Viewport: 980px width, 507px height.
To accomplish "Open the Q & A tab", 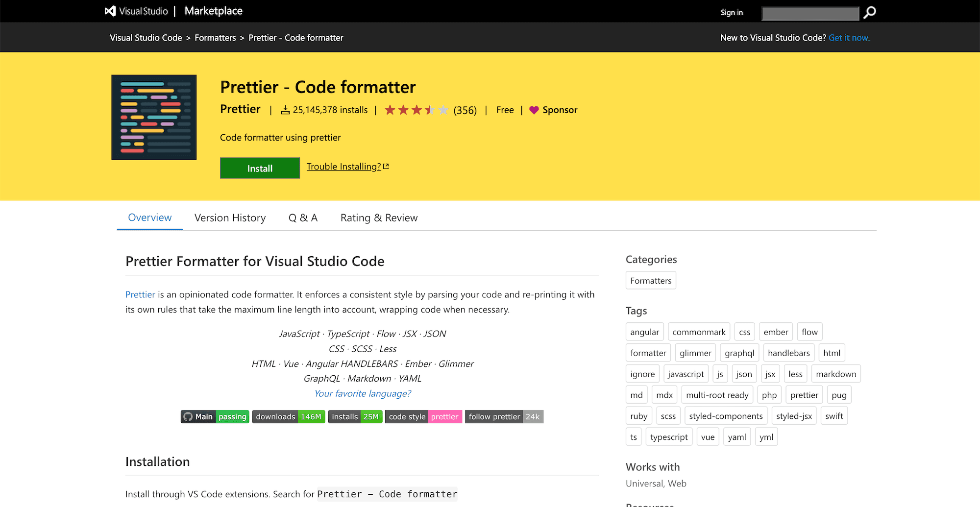I will coord(303,218).
